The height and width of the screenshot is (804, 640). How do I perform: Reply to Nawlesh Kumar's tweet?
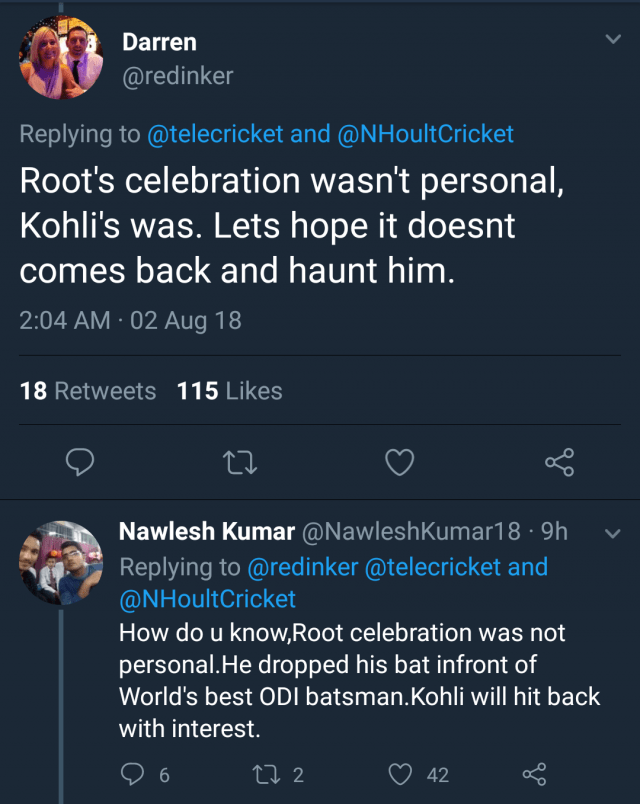132,774
